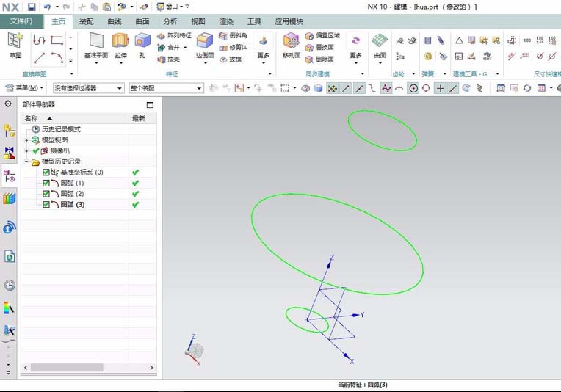Open the 曲面 surface tool
The width and height of the screenshot is (561, 392).
[380, 46]
